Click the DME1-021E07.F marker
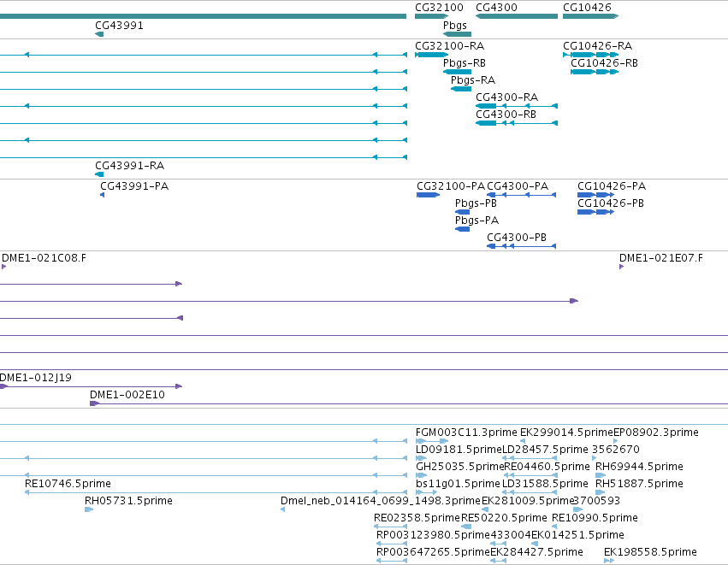The height and width of the screenshot is (565, 728). [x=621, y=267]
